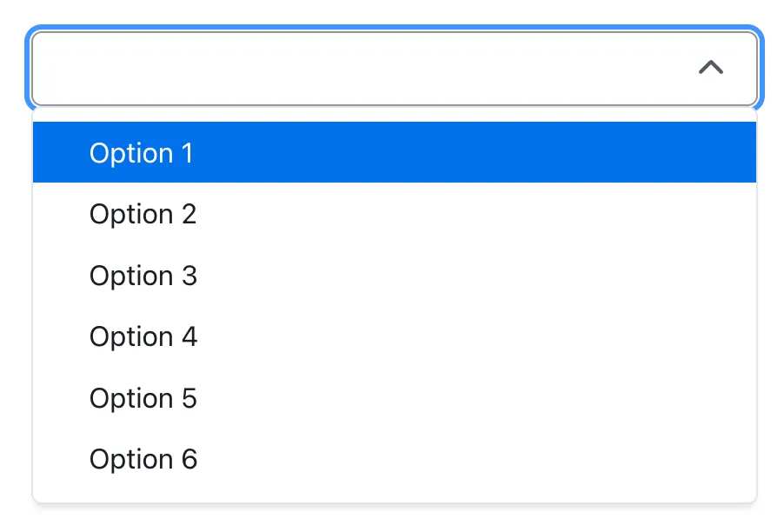The width and height of the screenshot is (784, 532).
Task: Choose Option 5 in the list
Action: (x=394, y=398)
